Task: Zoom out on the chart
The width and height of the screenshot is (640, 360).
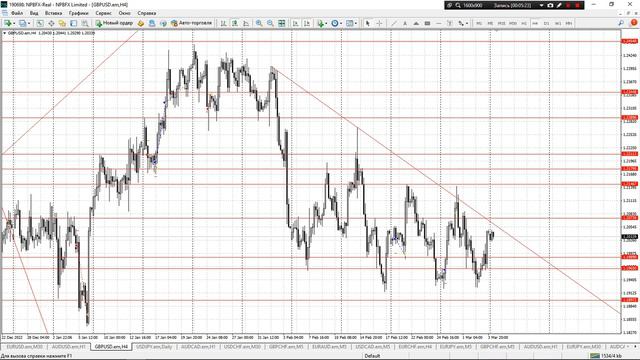Action: [270, 23]
